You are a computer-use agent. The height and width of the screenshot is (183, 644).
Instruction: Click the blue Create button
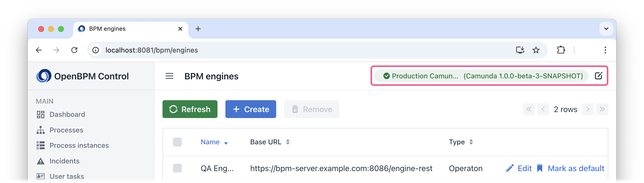click(x=251, y=109)
